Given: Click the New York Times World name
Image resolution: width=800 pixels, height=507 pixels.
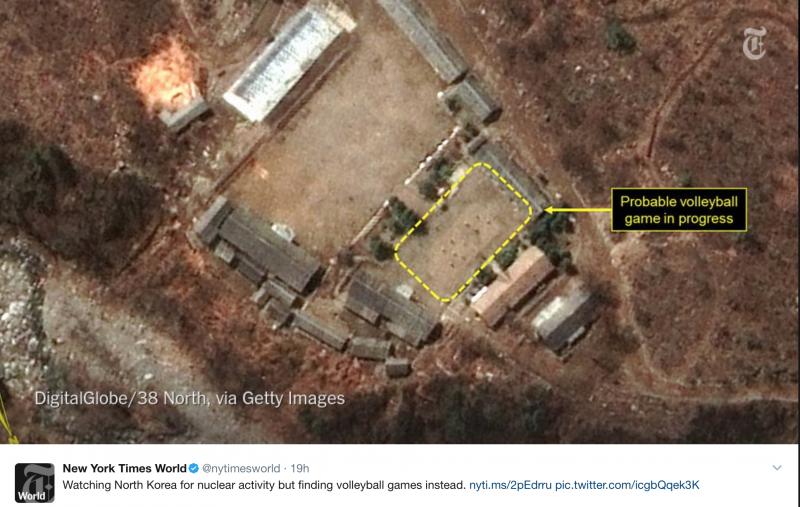Looking at the screenshot, I should click(x=124, y=468).
